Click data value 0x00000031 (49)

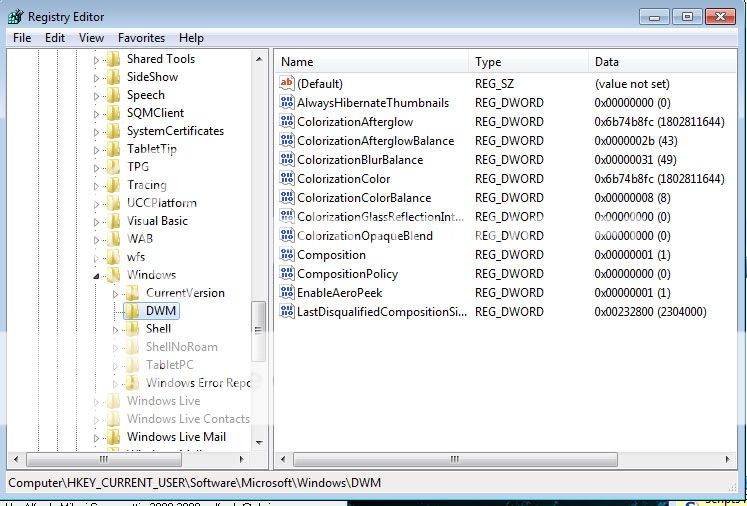tap(635, 160)
